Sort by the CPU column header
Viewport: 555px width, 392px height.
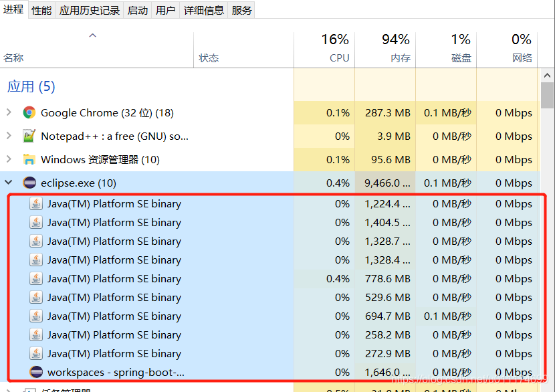[x=324, y=50]
